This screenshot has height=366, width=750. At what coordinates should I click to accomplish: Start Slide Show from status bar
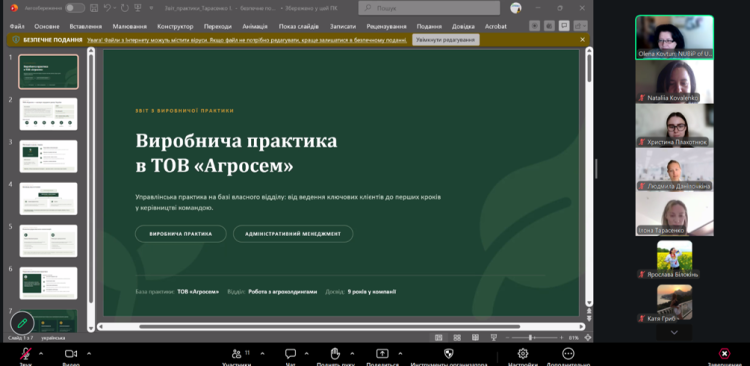click(x=494, y=338)
